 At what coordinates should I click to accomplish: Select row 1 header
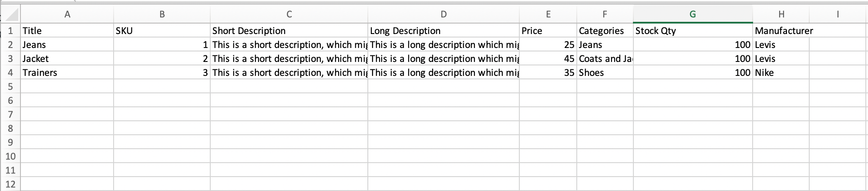[10, 31]
